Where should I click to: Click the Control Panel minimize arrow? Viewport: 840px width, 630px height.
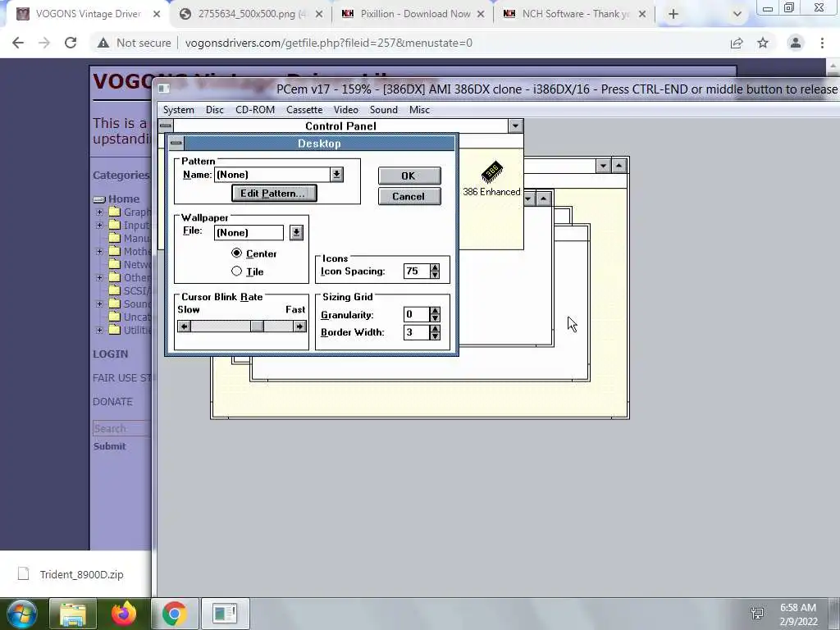tap(515, 126)
